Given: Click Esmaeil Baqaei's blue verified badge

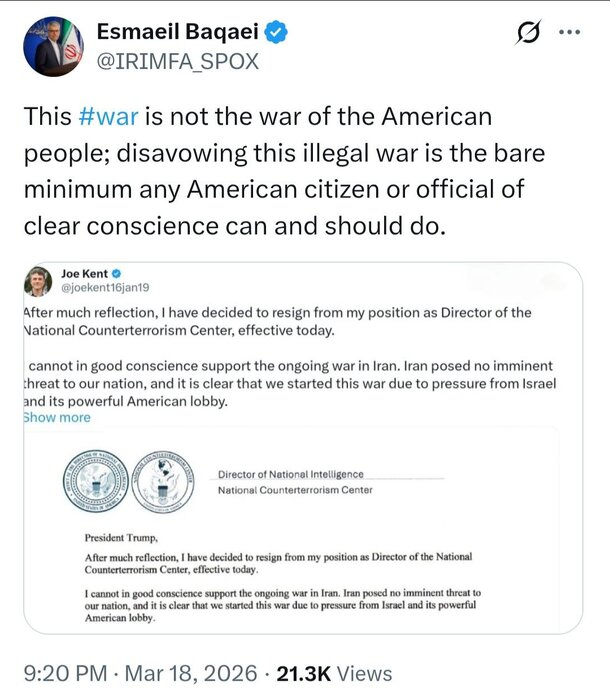Looking at the screenshot, I should (276, 32).
